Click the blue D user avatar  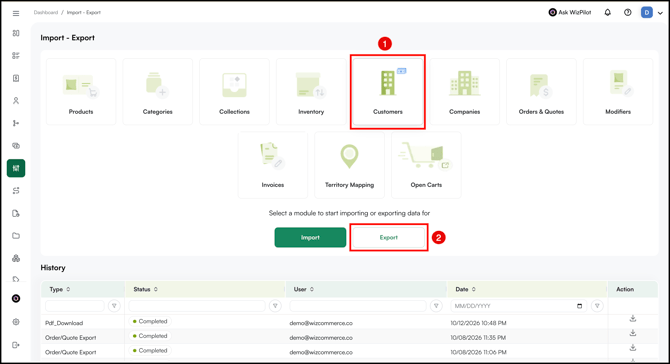[647, 12]
